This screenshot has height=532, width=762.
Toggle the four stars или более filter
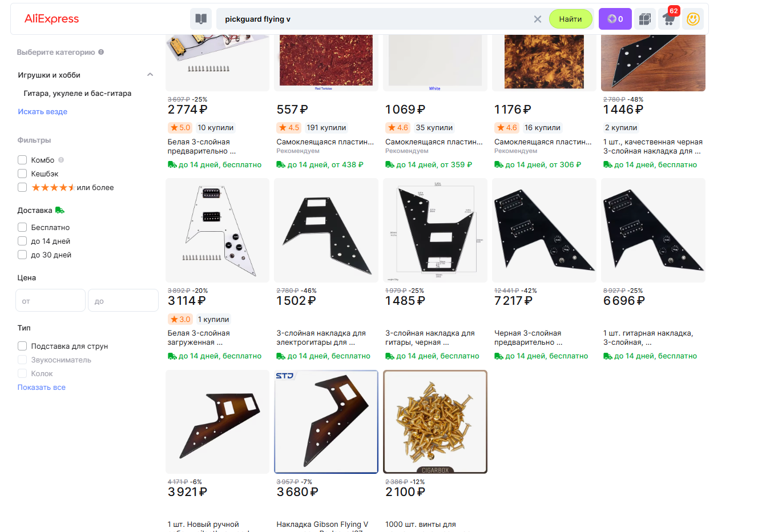[x=22, y=187]
